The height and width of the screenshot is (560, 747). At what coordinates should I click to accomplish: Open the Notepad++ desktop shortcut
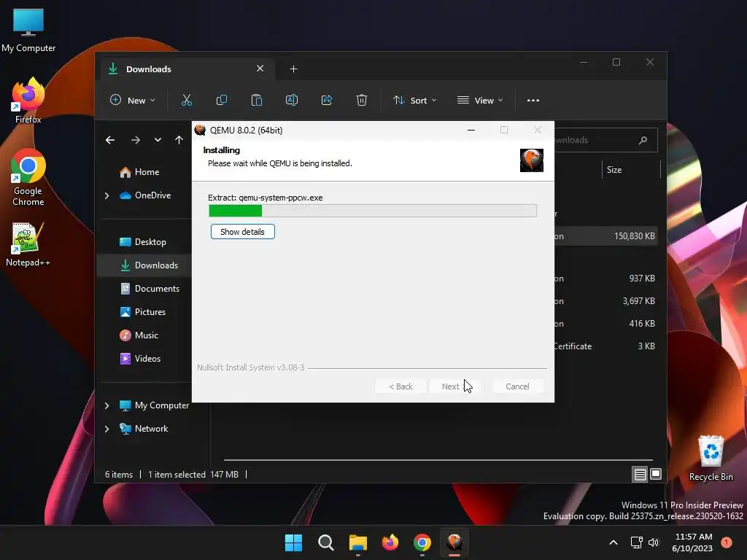point(28,244)
